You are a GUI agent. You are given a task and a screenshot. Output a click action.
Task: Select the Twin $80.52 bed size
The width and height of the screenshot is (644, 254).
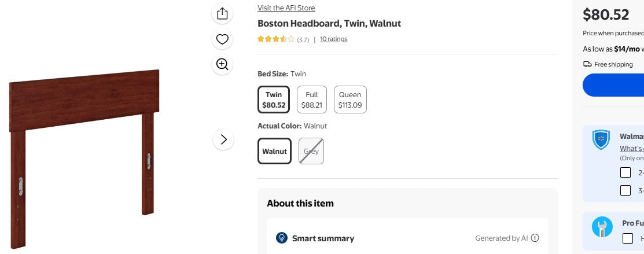[x=274, y=100]
